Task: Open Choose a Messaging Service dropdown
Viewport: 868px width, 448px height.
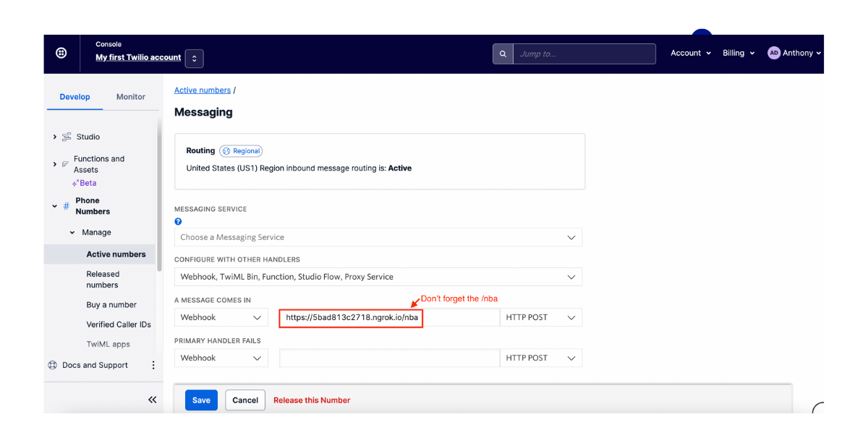Action: [x=378, y=238]
